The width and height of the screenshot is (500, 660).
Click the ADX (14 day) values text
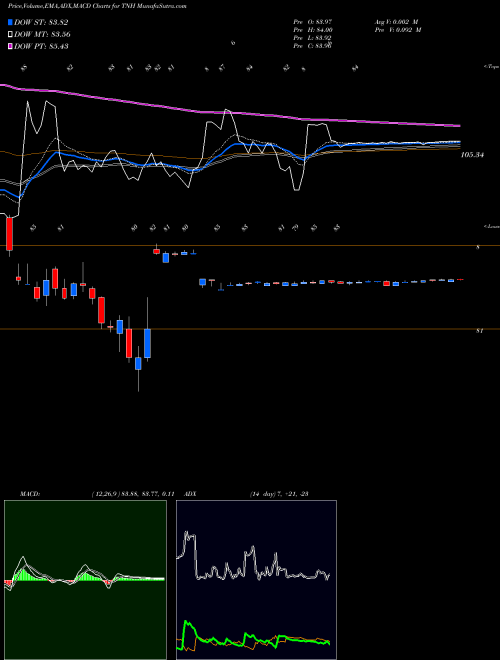pos(279,494)
